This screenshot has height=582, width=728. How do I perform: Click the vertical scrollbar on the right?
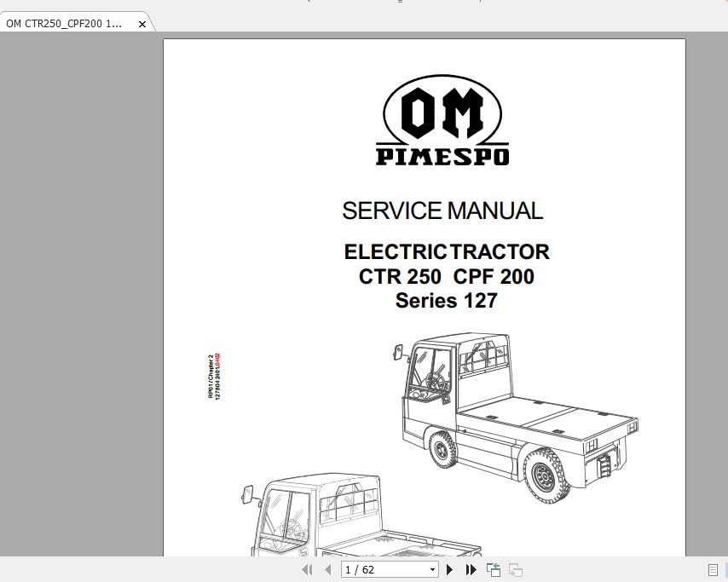pos(722,298)
